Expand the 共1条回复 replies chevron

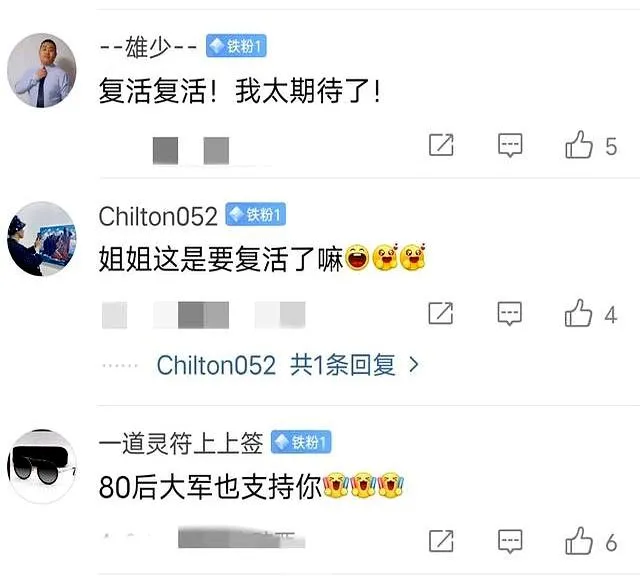tap(414, 365)
